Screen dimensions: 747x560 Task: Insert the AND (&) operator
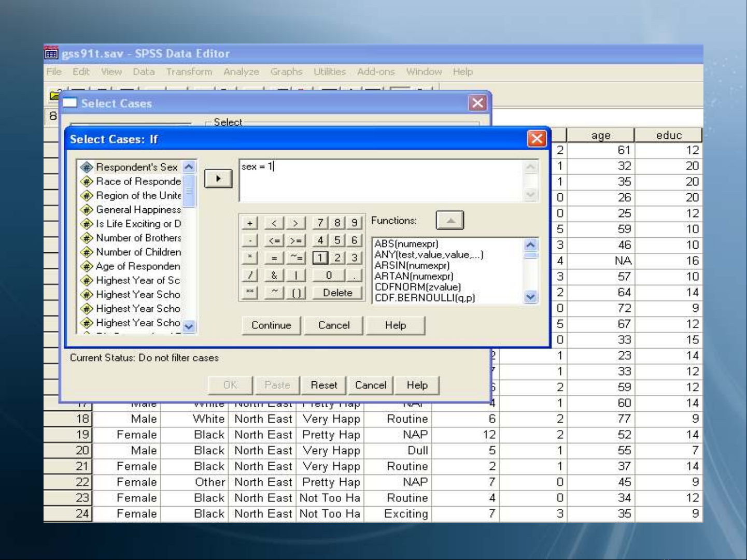pyautogui.click(x=274, y=276)
